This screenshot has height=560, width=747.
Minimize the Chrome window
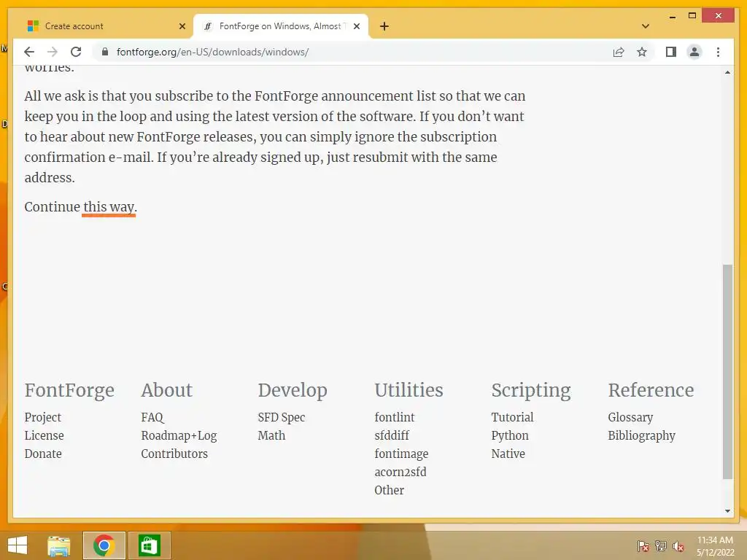(672, 17)
